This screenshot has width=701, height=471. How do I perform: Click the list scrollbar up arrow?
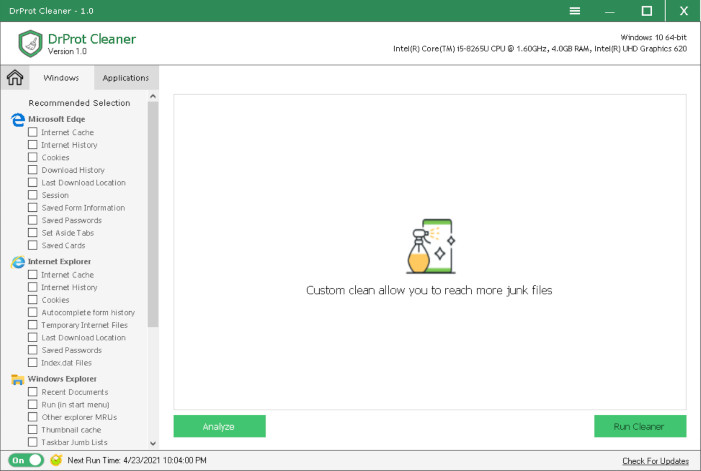[x=153, y=96]
